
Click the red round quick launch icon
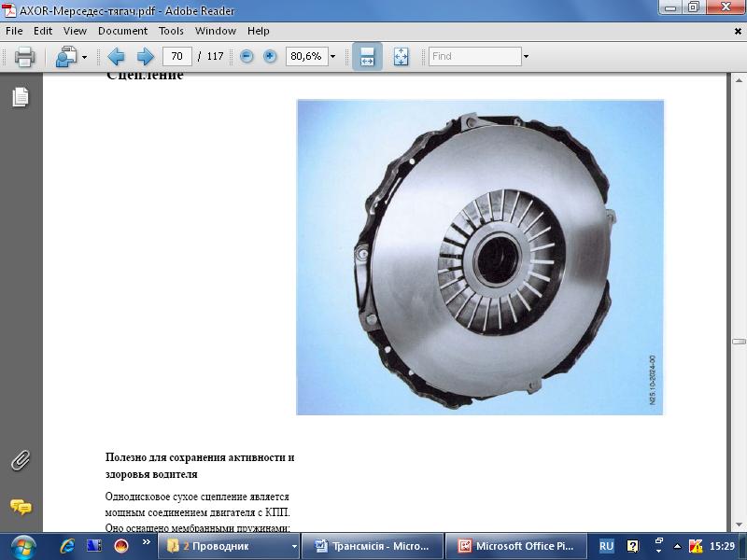pos(121,546)
